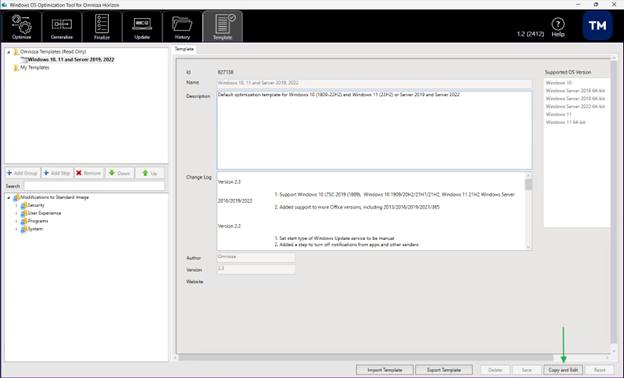624x378 pixels.
Task: Select the Template toolbar section
Action: click(222, 26)
